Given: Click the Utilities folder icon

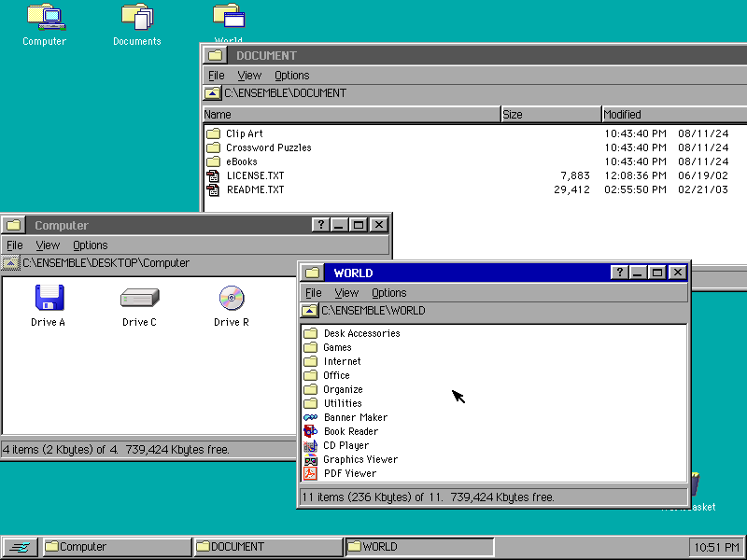Looking at the screenshot, I should point(310,403).
